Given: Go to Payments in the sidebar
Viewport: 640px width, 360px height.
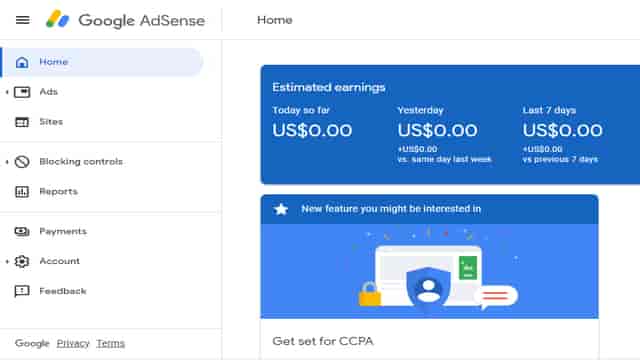Looking at the screenshot, I should [x=63, y=231].
